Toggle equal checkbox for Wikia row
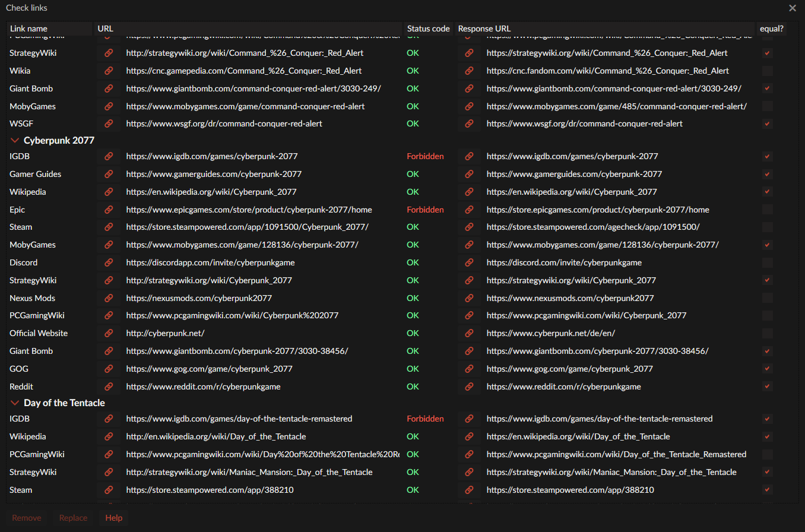The height and width of the screenshot is (532, 805). (x=768, y=71)
